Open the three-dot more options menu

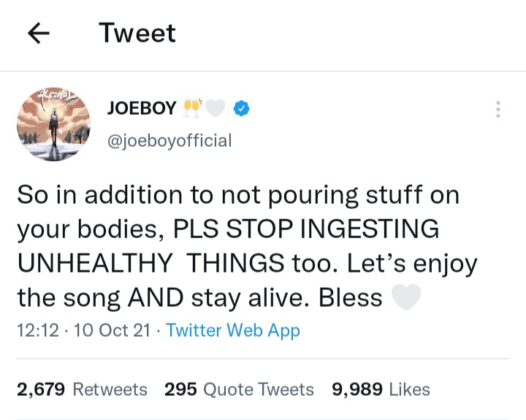[x=498, y=110]
